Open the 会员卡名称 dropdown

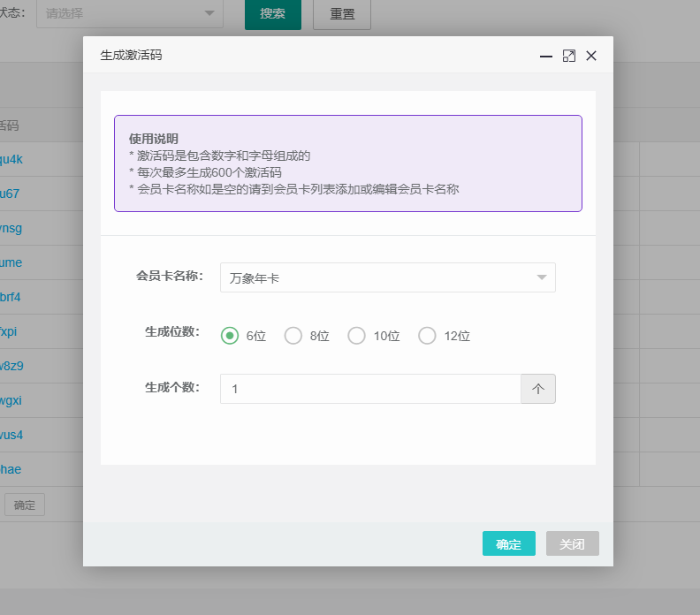(387, 277)
